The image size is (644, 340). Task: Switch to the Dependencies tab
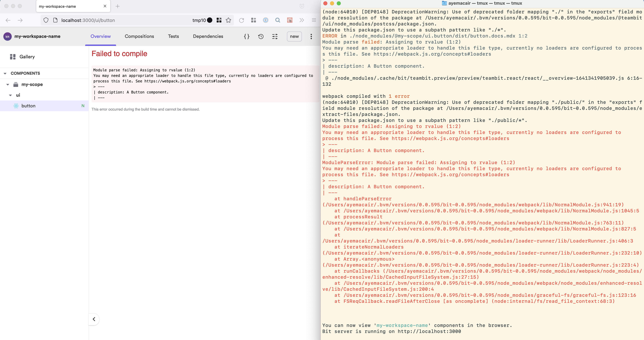coord(208,36)
